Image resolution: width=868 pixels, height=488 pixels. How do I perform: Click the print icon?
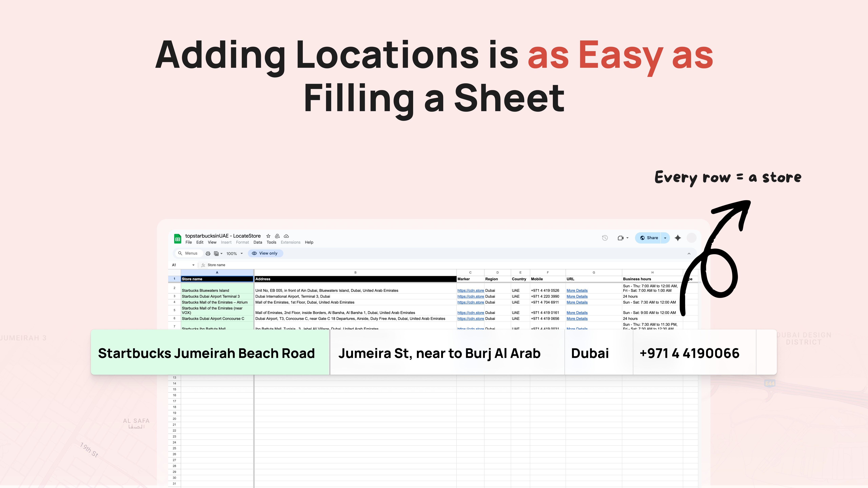pos(208,253)
